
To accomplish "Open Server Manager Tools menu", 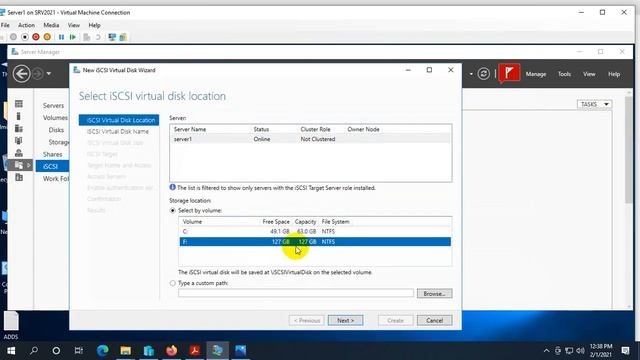I will [564, 74].
